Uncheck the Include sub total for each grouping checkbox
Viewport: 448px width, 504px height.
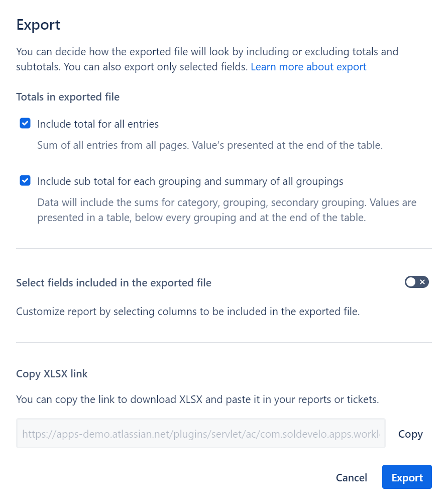click(25, 180)
